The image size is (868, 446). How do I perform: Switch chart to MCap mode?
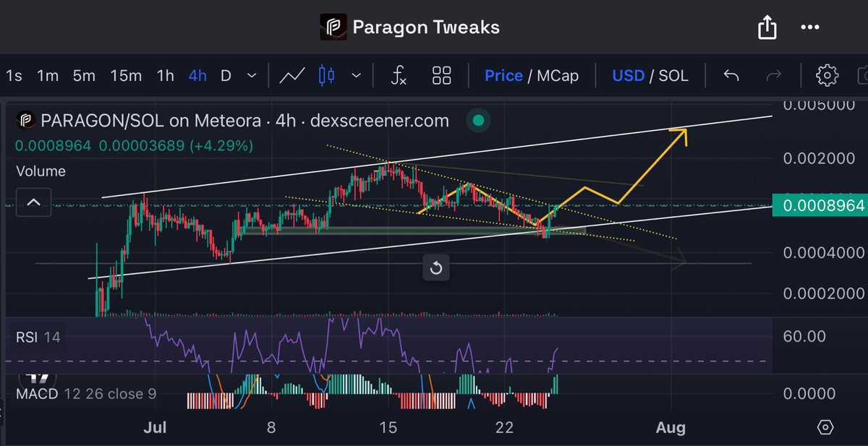558,75
